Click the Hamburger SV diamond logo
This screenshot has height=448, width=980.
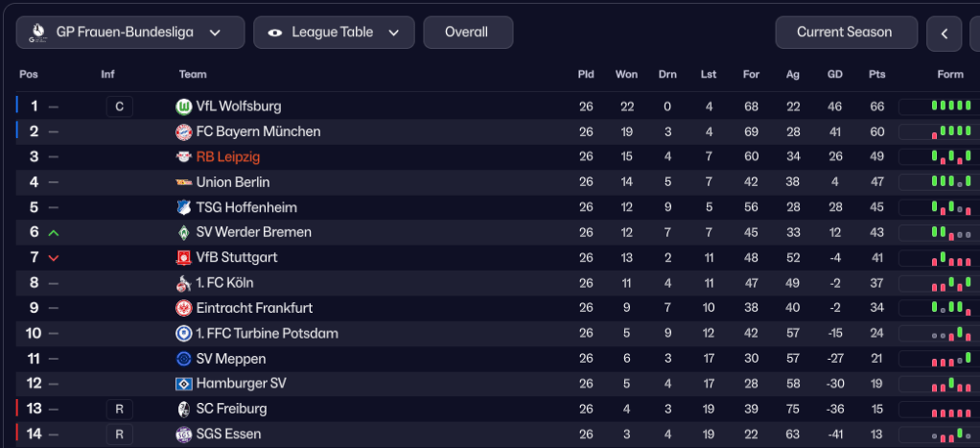184,384
